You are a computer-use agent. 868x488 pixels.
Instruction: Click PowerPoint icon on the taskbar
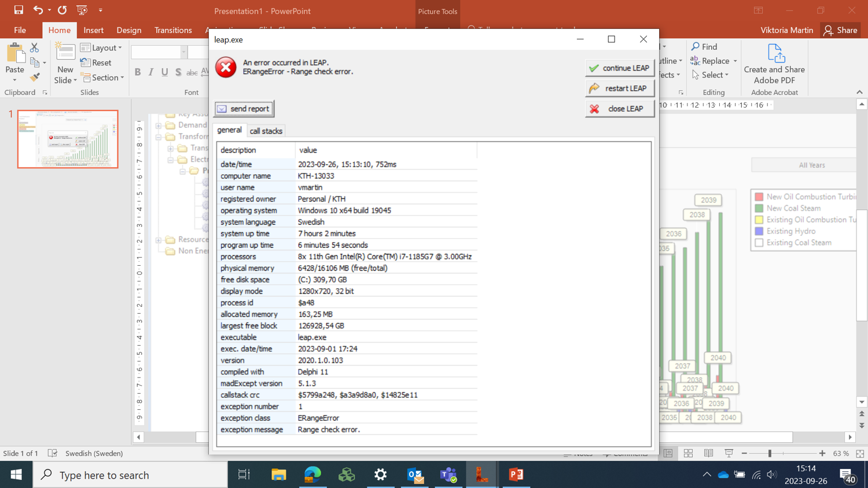point(516,475)
